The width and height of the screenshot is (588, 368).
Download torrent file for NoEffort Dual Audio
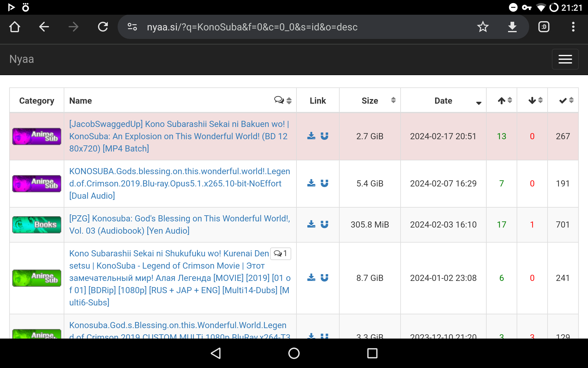pyautogui.click(x=311, y=183)
